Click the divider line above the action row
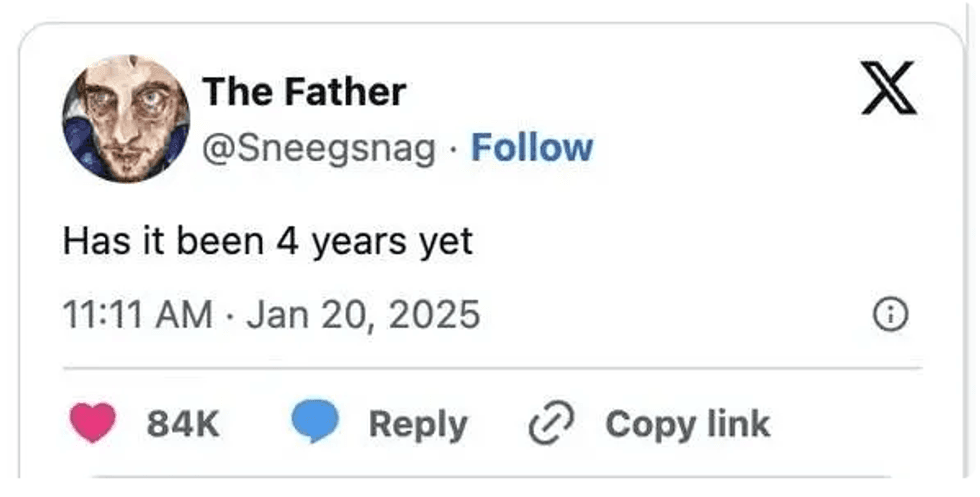This screenshot has width=980, height=497. point(492,368)
